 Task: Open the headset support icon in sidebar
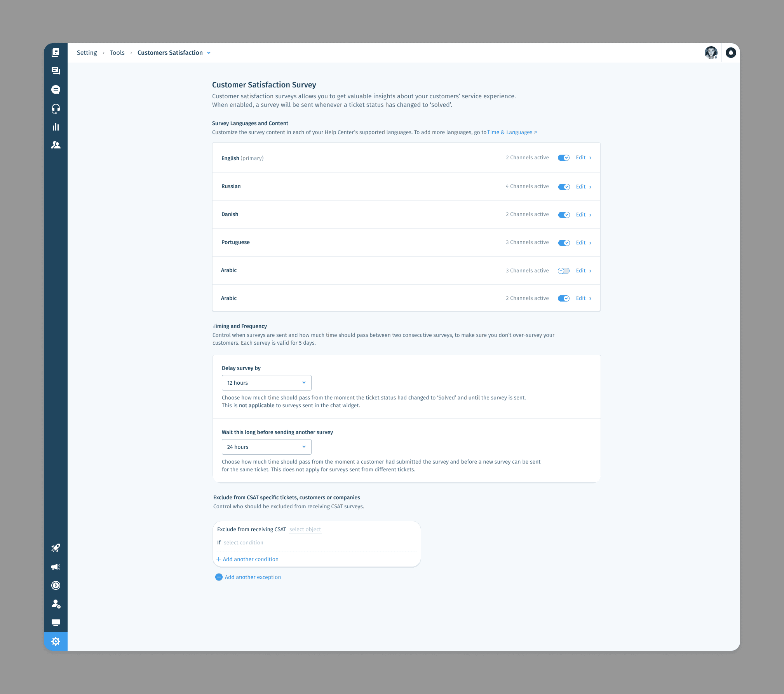(x=56, y=108)
